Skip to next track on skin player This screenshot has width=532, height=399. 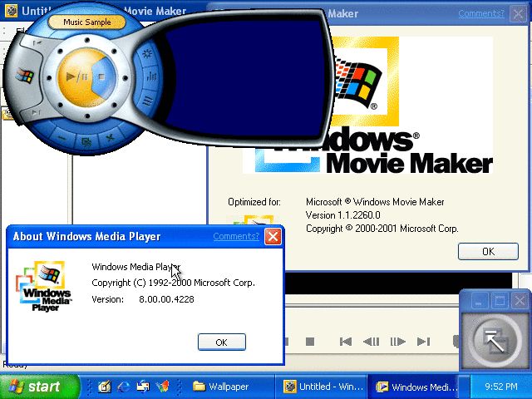point(37,112)
